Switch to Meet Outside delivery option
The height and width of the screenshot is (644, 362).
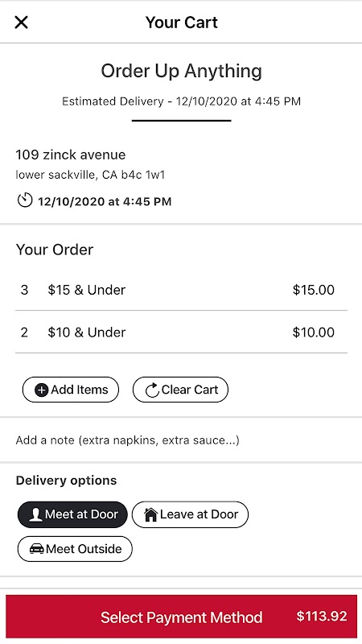point(75,549)
